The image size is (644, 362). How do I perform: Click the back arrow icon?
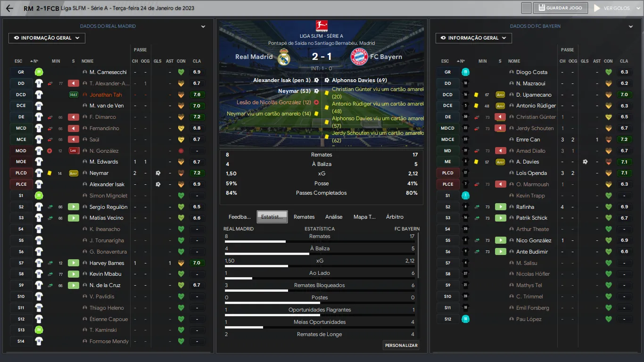(x=9, y=8)
